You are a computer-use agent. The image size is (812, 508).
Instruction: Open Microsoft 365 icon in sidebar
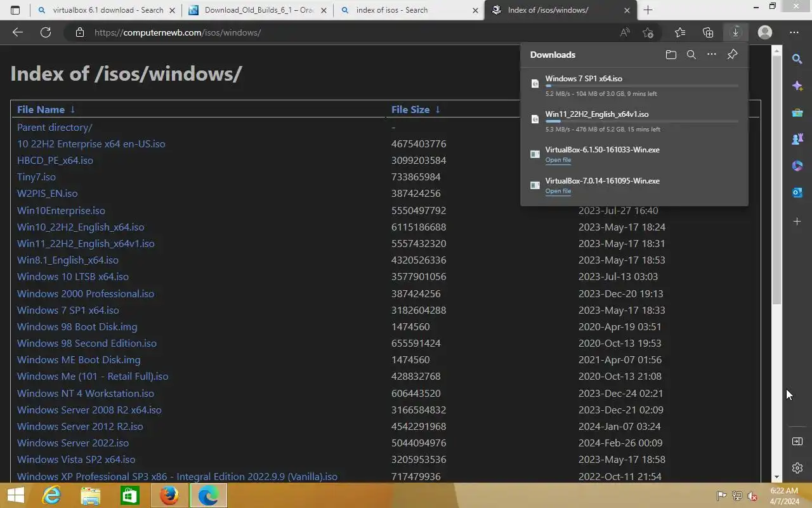tap(797, 165)
